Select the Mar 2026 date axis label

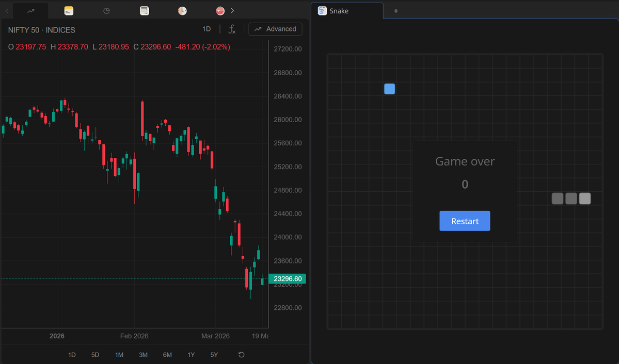[216, 336]
